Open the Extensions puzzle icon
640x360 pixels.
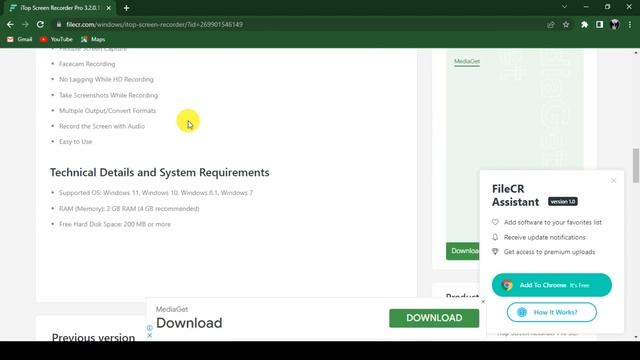tap(584, 24)
